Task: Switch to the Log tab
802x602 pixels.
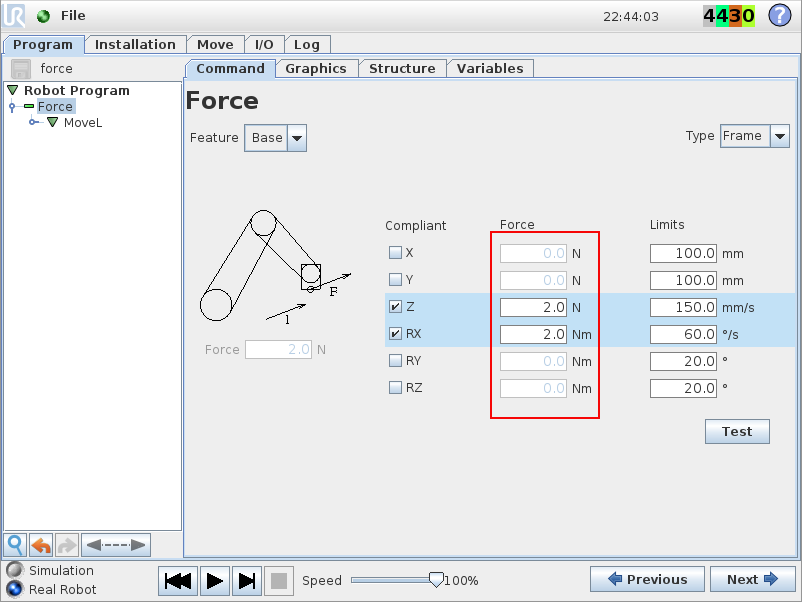Action: (307, 44)
